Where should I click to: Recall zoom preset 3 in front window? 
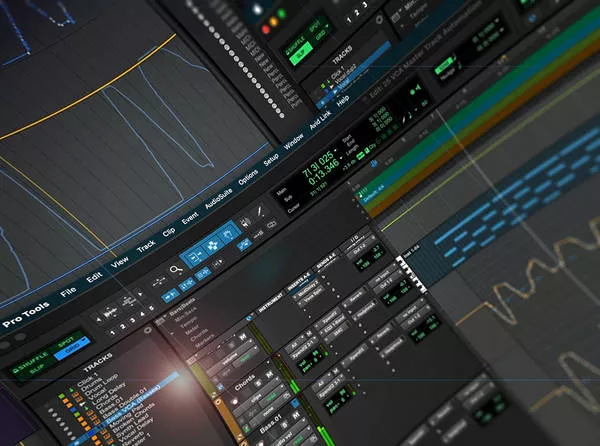pos(133,320)
